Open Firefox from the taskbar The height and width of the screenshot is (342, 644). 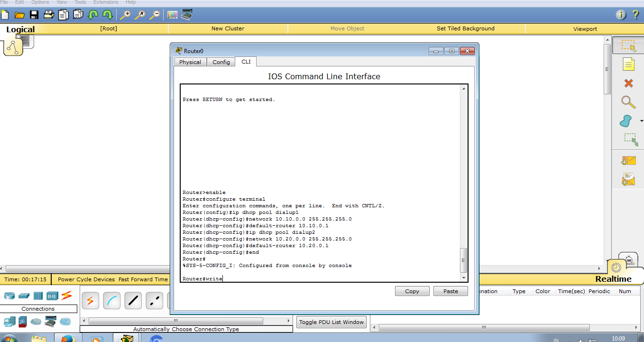[67, 338]
